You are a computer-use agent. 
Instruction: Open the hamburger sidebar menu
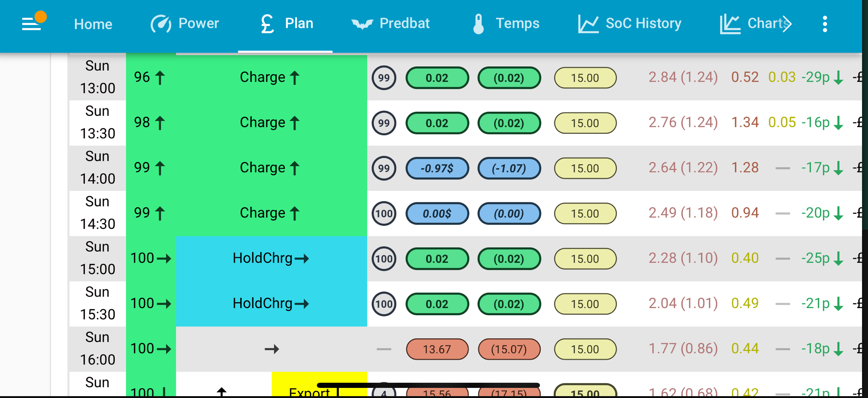[x=31, y=24]
